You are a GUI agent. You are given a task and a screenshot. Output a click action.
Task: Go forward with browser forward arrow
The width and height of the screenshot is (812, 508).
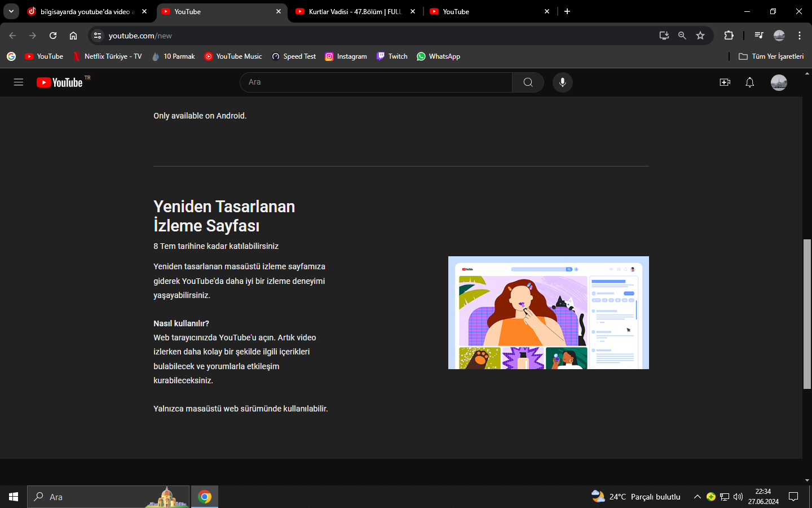point(33,36)
